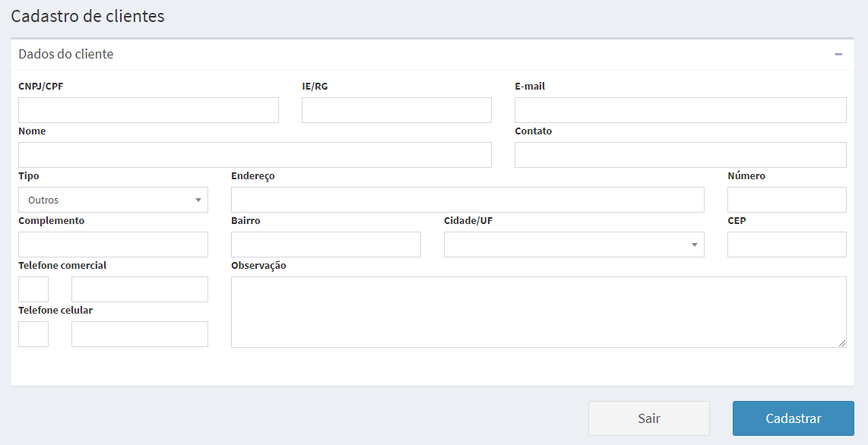
Task: Click the Complemento text field
Action: coord(113,245)
